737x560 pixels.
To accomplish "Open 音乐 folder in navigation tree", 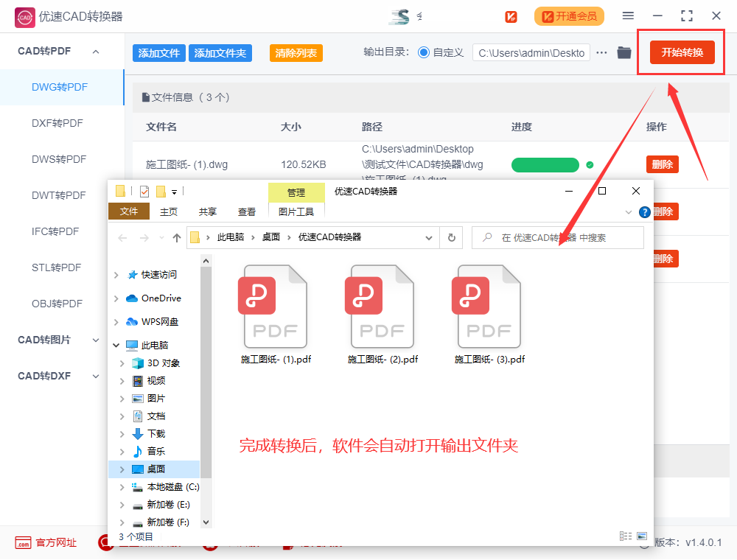I will pos(156,452).
